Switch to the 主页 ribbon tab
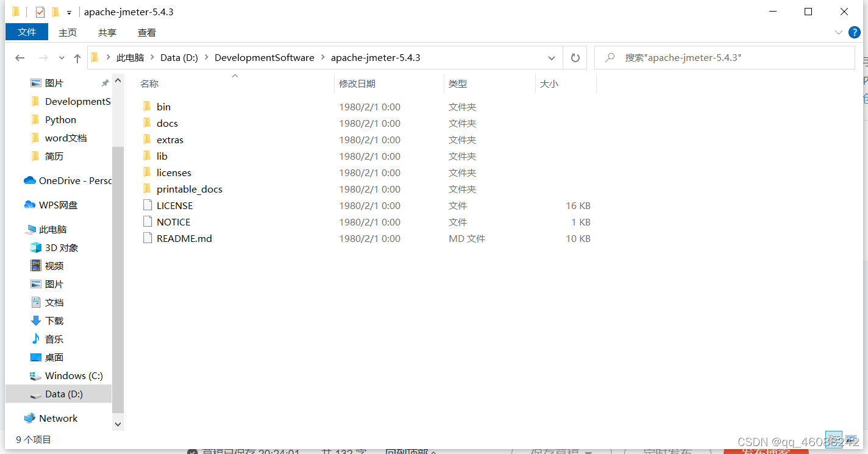The width and height of the screenshot is (868, 454). [68, 32]
